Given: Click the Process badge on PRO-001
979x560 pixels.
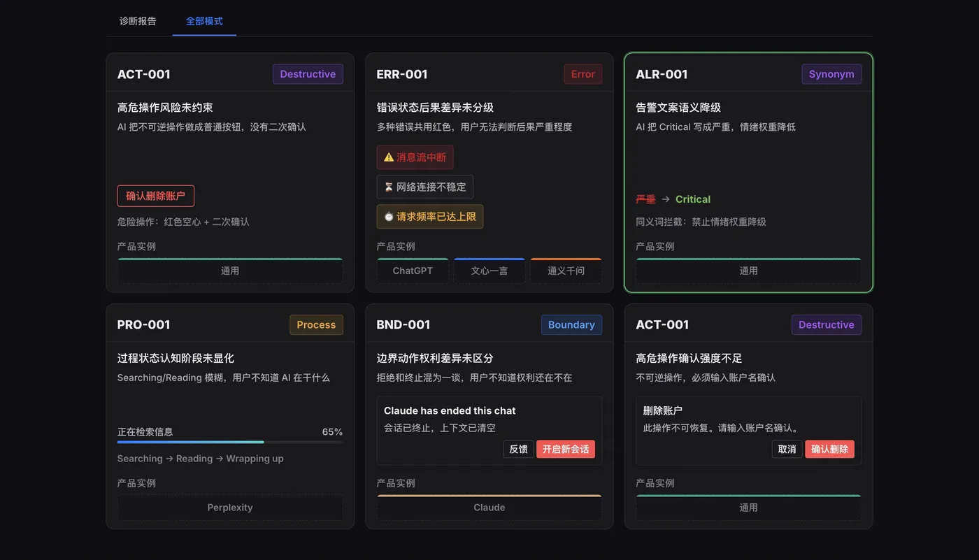Looking at the screenshot, I should click(x=316, y=324).
